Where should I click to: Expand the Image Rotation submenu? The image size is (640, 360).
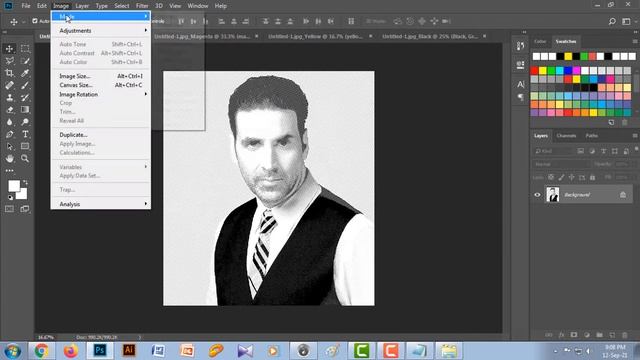click(x=100, y=94)
